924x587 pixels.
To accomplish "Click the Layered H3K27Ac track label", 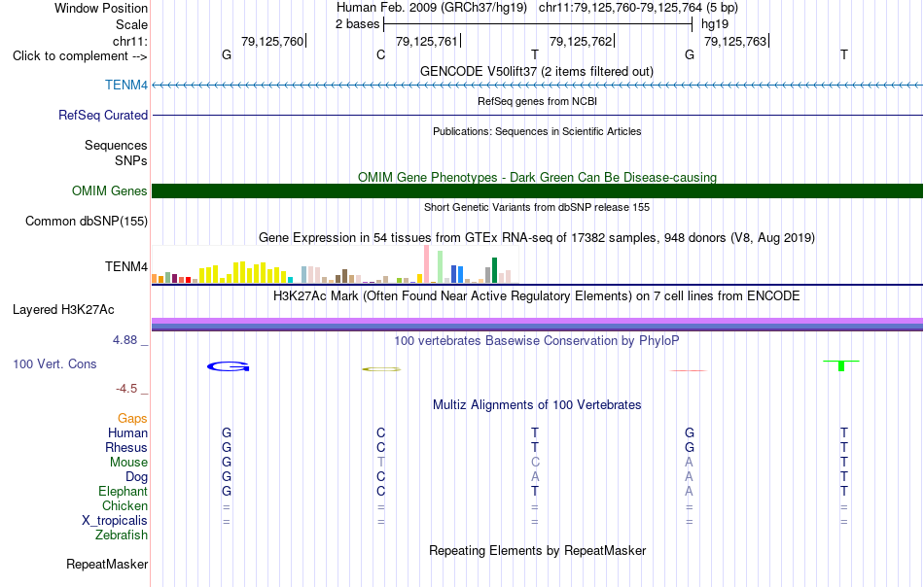I will click(63, 309).
